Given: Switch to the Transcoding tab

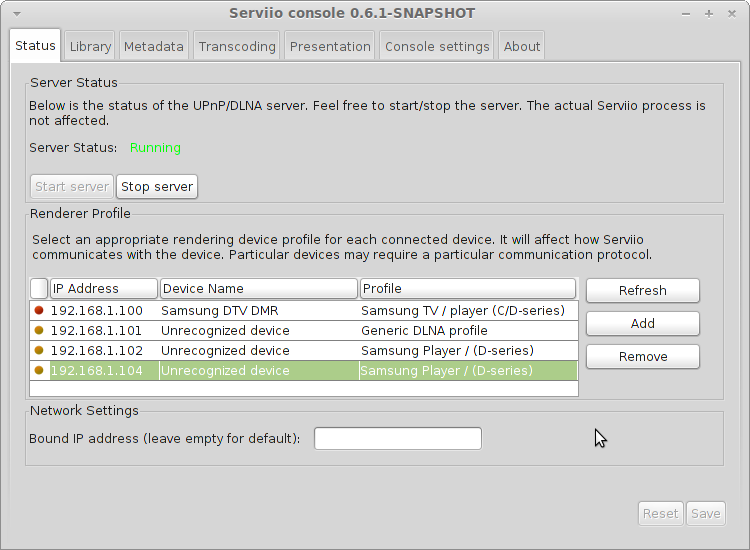Looking at the screenshot, I should point(237,46).
